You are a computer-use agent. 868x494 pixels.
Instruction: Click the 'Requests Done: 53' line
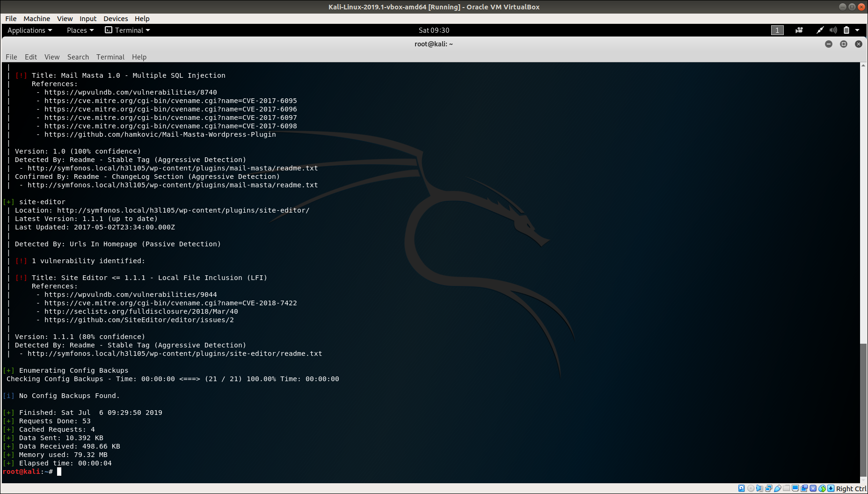pos(55,421)
